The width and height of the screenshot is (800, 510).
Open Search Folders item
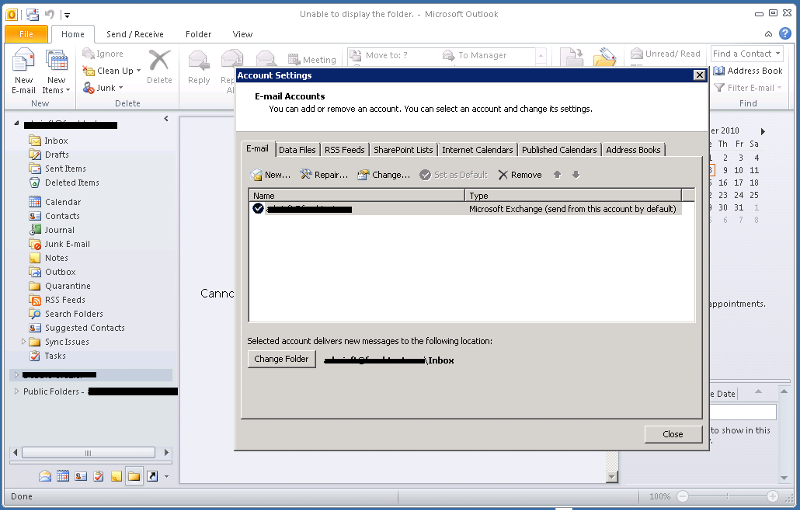point(66,314)
